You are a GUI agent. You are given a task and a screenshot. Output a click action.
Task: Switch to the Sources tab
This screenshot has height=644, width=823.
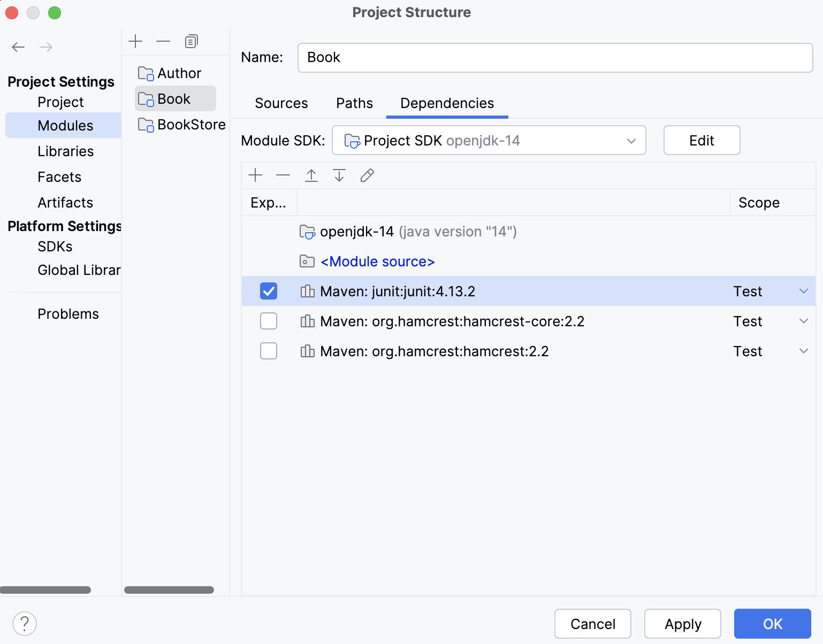pos(281,103)
